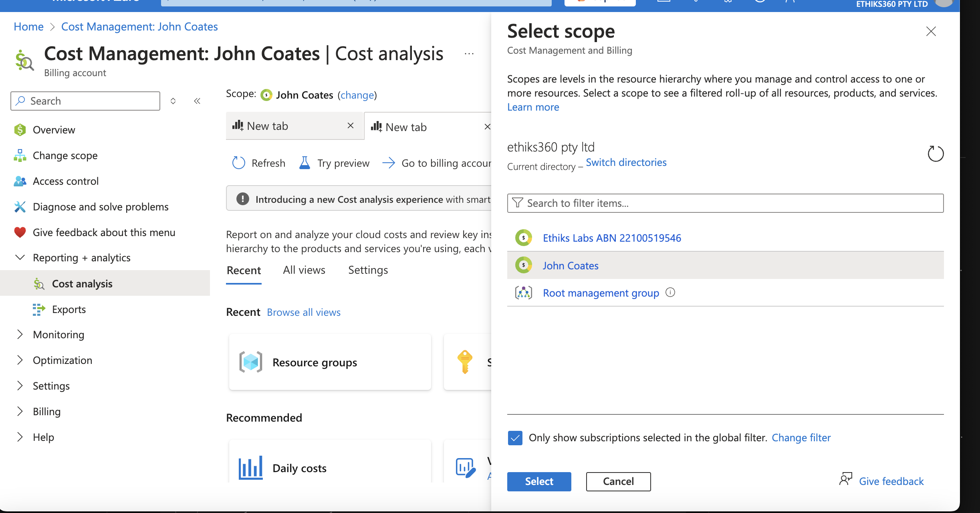Click the Select button
Screen dimensions: 980x513
pyautogui.click(x=539, y=481)
